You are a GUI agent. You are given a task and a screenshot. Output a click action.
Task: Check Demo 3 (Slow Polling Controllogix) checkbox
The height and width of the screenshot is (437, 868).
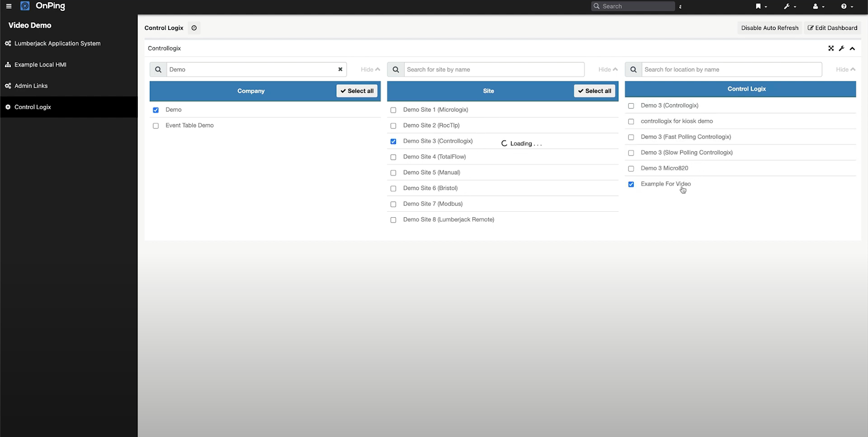coord(631,153)
